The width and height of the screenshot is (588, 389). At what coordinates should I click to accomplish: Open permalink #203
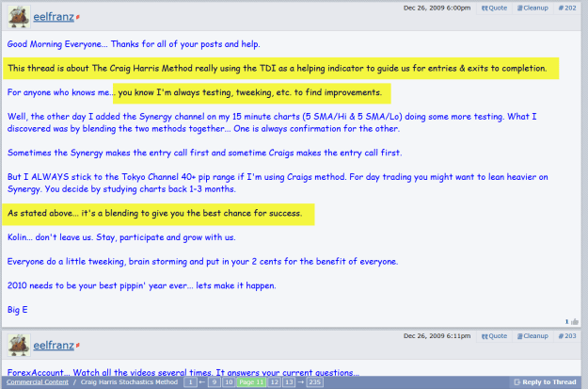[x=567, y=336]
